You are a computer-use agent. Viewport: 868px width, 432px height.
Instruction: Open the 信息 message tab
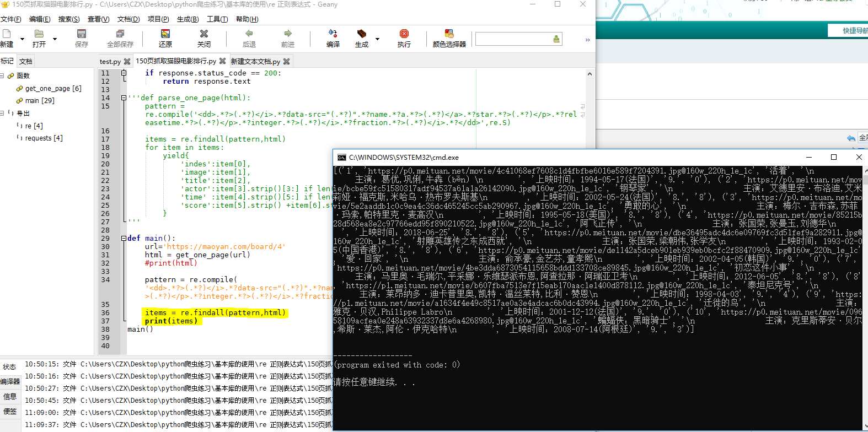point(10,396)
